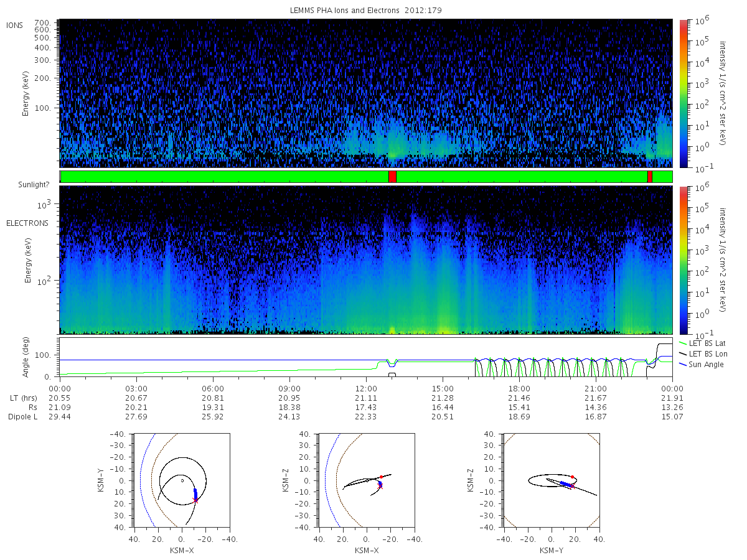The height and width of the screenshot is (560, 747).
Task: Click the Angle (deg) axis label
Action: click(x=27, y=358)
